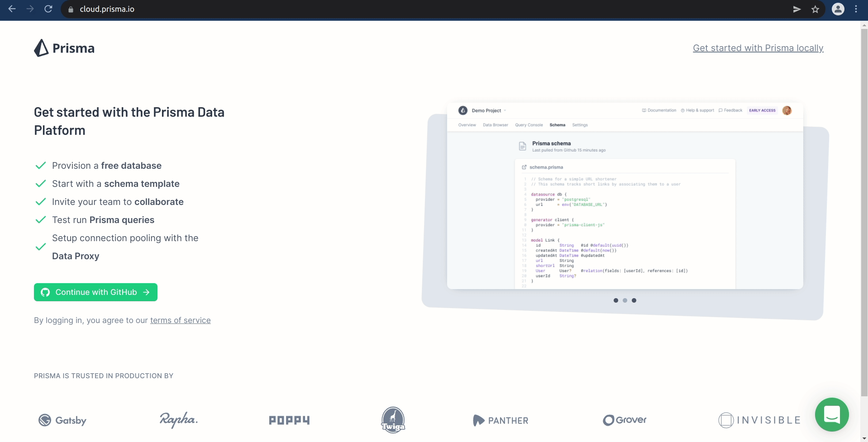Screen dimensions: 868x442
Task: Click the checkmark beside Prisma queries
Action: [x=41, y=220]
